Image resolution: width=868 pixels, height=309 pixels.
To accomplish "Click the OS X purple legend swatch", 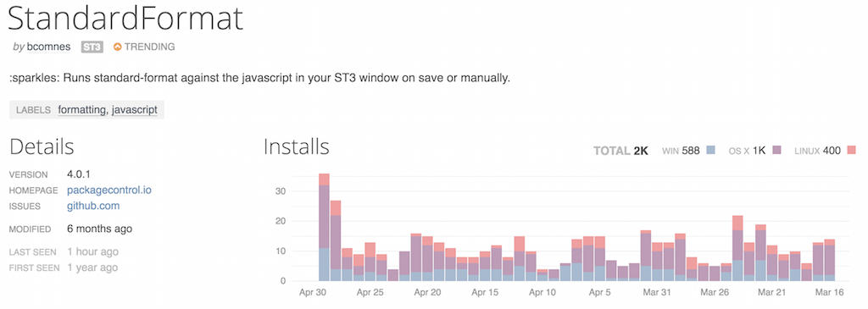I will [776, 150].
